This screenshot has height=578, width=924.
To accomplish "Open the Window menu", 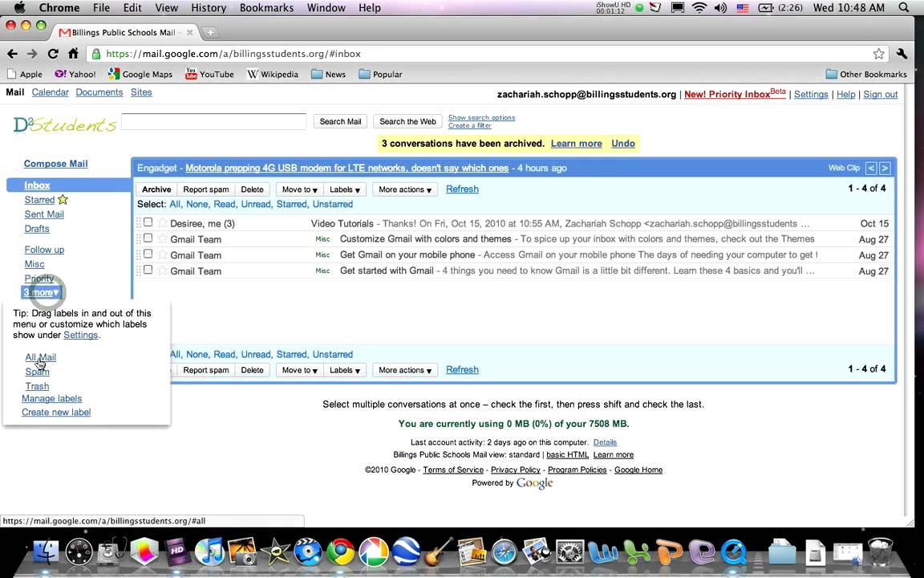I will coord(326,8).
